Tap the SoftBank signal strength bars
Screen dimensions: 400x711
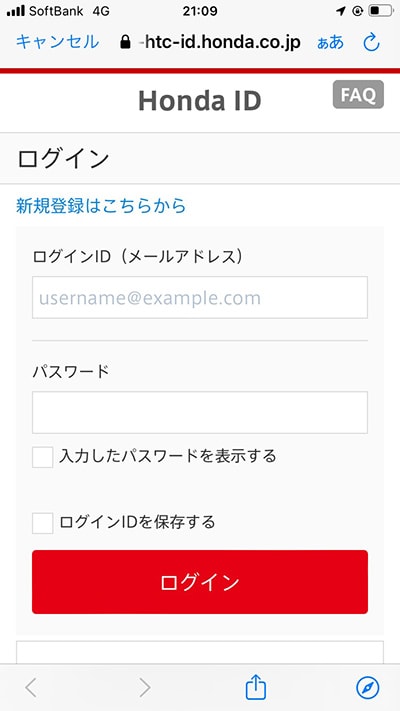(x=16, y=11)
